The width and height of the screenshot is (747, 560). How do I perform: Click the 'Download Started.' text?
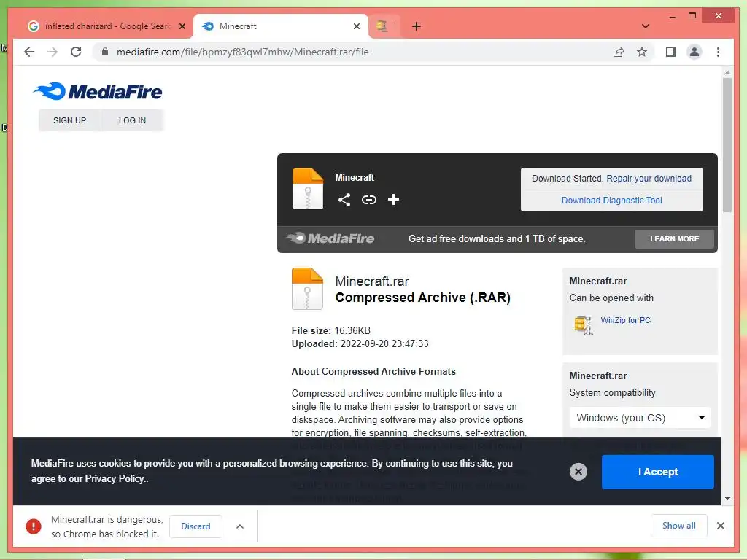(x=568, y=179)
